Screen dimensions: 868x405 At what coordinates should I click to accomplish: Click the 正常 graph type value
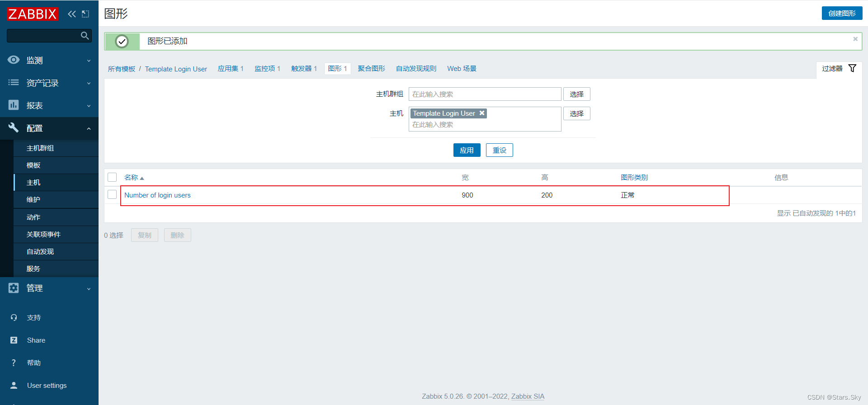coord(627,195)
